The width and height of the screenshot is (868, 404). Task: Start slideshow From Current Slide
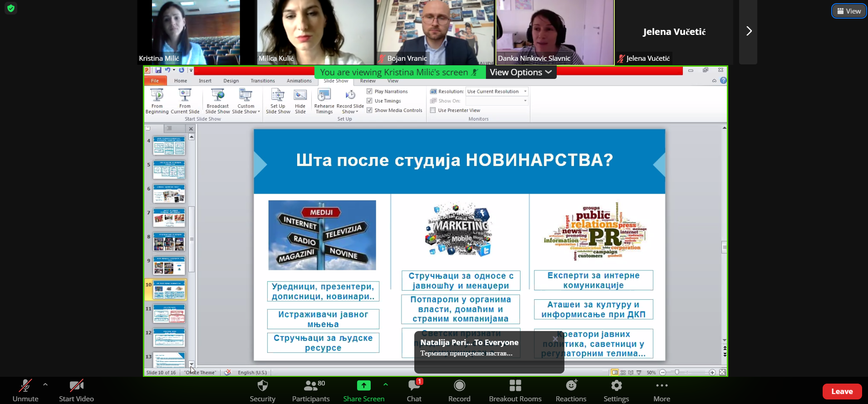(185, 101)
